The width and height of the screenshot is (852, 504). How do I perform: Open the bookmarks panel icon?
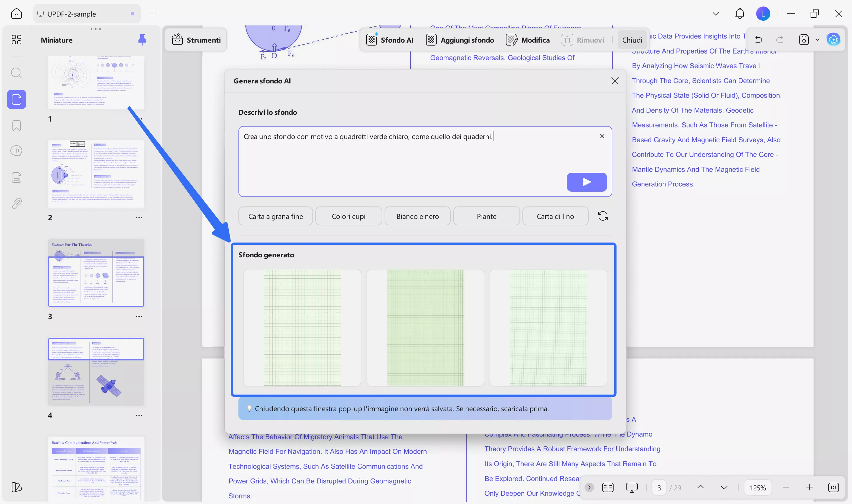[16, 125]
